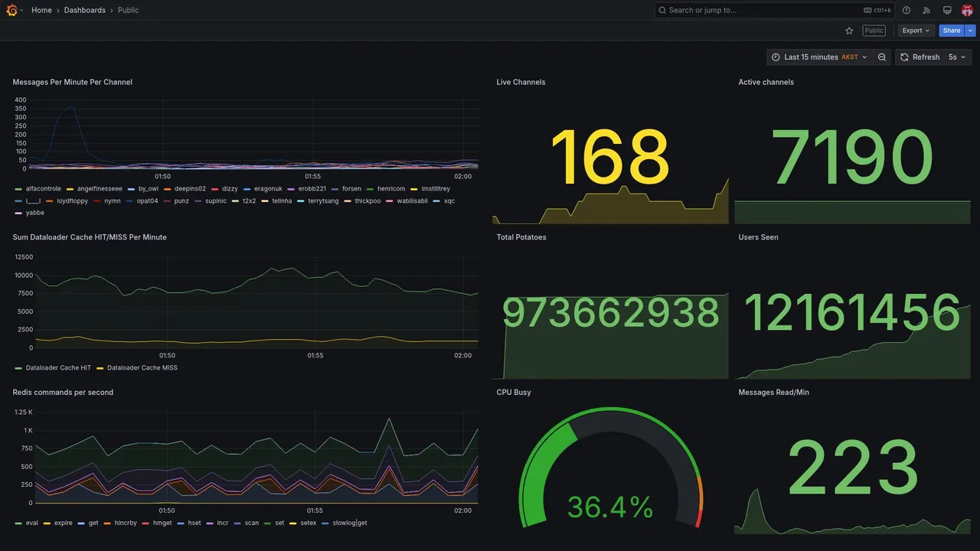Click the Public badge label
Viewport: 980px width, 551px height.
(x=874, y=31)
